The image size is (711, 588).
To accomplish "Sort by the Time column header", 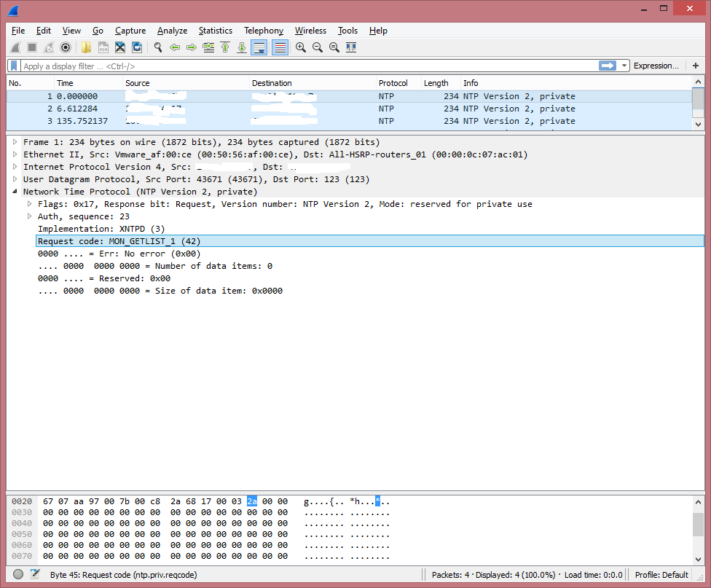I will click(88, 83).
